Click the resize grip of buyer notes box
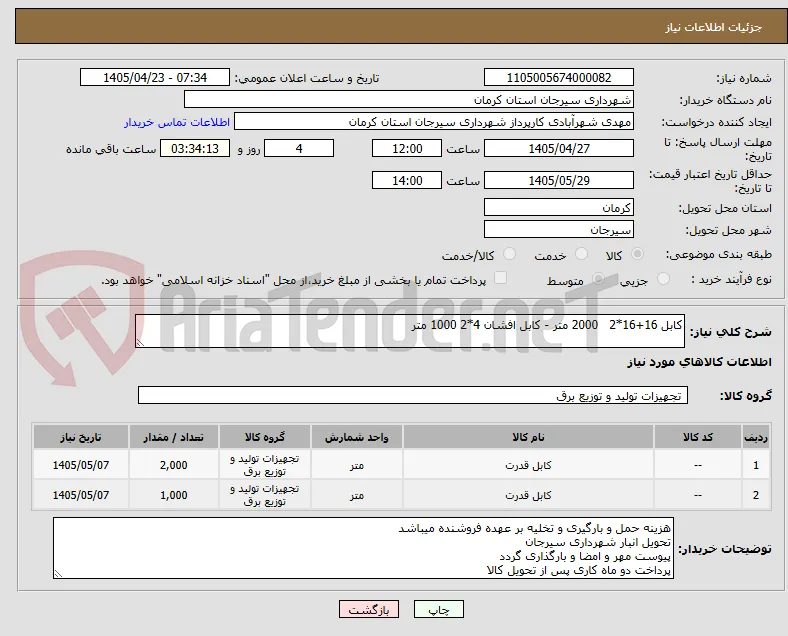 (x=58, y=574)
